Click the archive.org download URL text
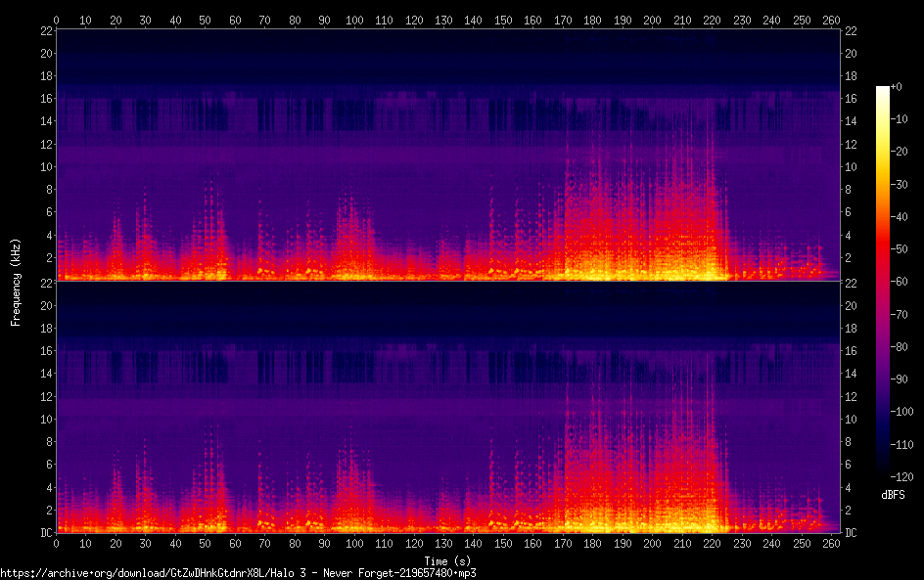 238,573
